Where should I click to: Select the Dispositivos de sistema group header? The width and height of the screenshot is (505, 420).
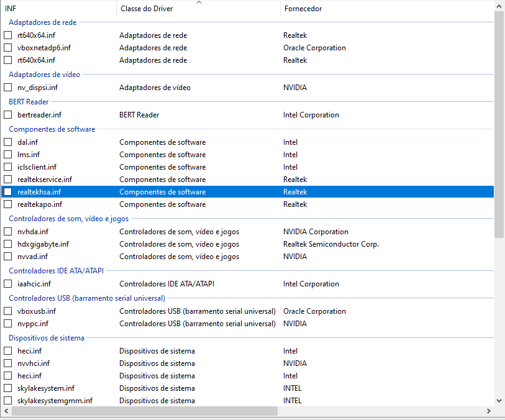click(47, 338)
